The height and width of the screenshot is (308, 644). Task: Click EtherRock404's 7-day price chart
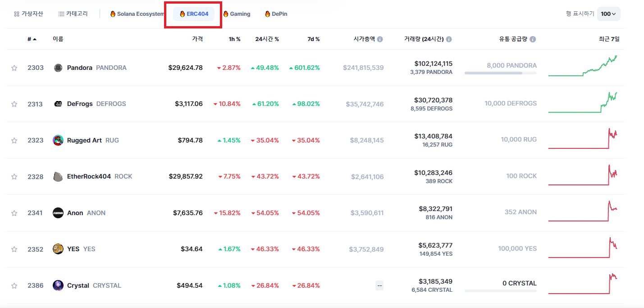click(x=583, y=175)
